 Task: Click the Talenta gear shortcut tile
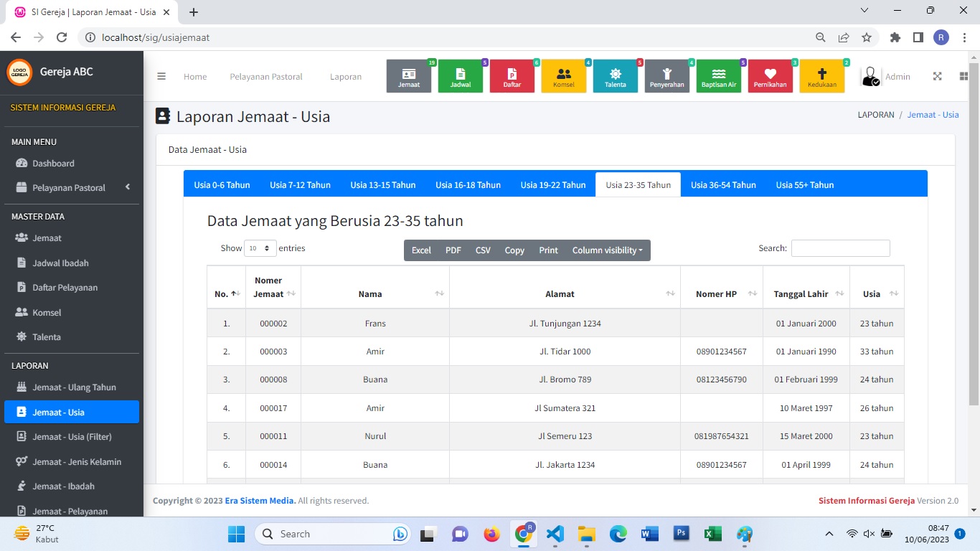(x=616, y=76)
